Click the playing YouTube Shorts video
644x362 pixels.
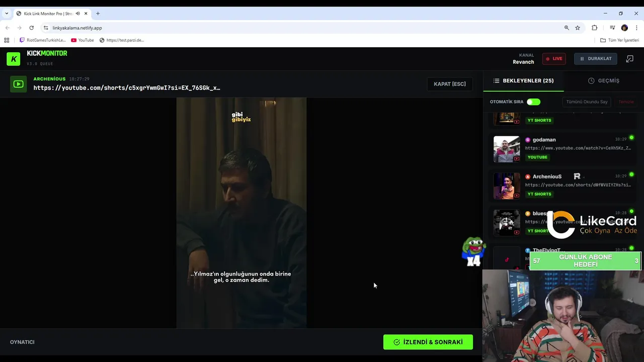(241, 213)
